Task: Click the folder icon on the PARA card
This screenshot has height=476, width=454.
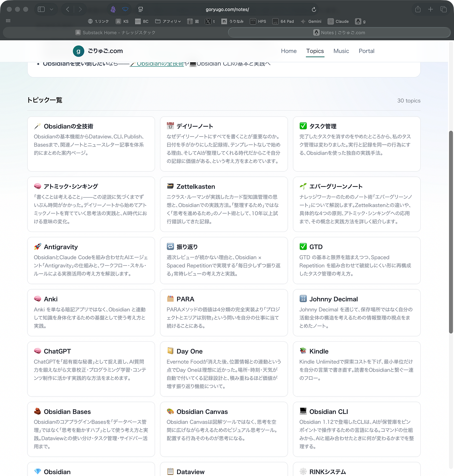Action: [x=170, y=299]
